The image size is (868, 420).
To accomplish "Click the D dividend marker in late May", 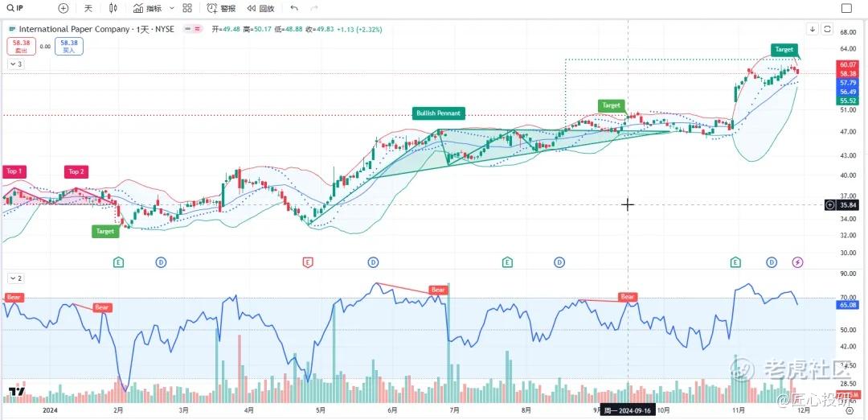I will coord(374,262).
